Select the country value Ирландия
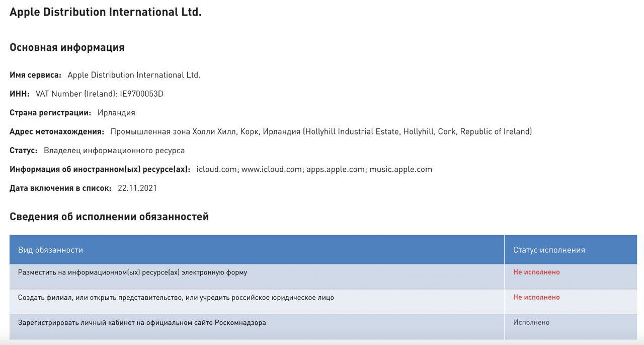644x345 pixels. click(x=116, y=113)
